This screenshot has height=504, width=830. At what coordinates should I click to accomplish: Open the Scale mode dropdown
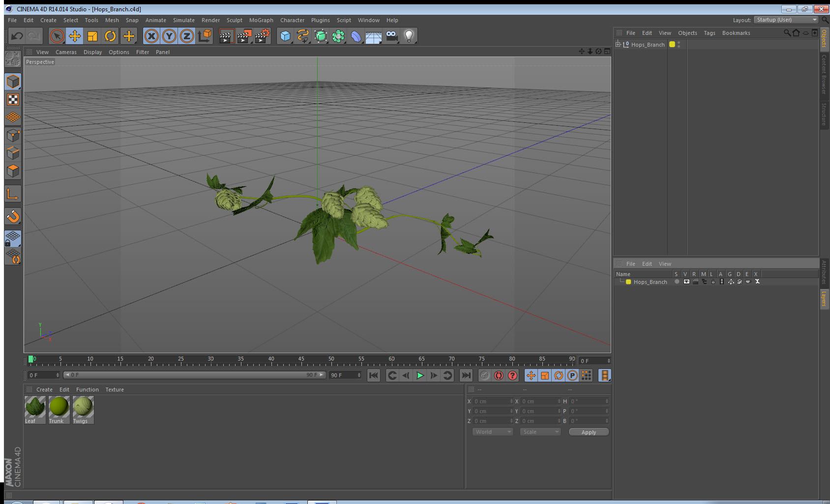coord(540,432)
